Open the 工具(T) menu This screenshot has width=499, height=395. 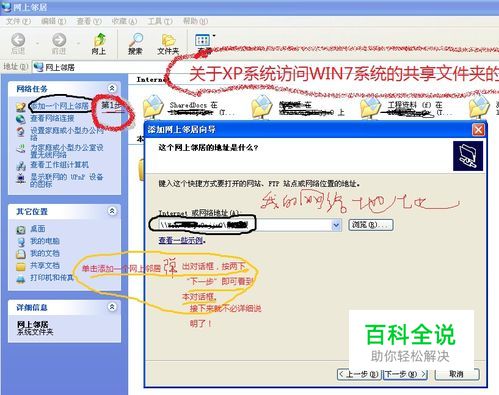(160, 21)
